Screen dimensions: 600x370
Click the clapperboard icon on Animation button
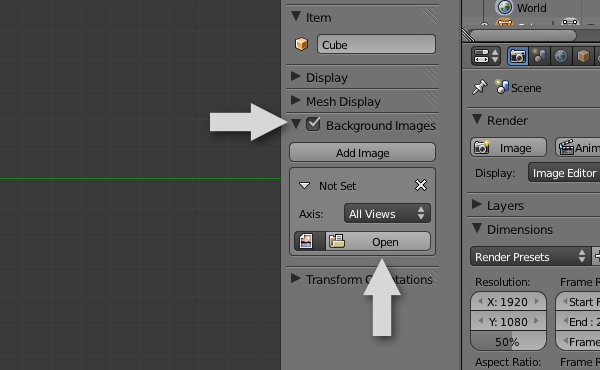(x=566, y=147)
